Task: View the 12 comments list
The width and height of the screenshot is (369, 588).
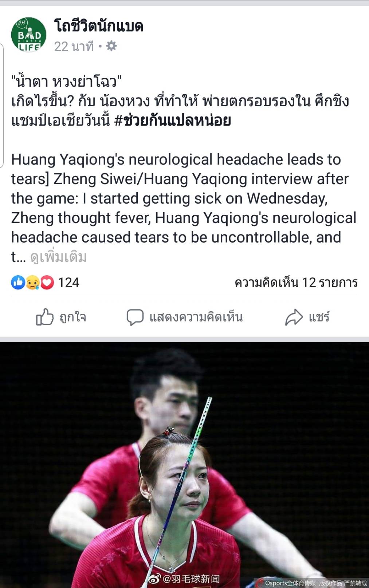Action: 296,282
